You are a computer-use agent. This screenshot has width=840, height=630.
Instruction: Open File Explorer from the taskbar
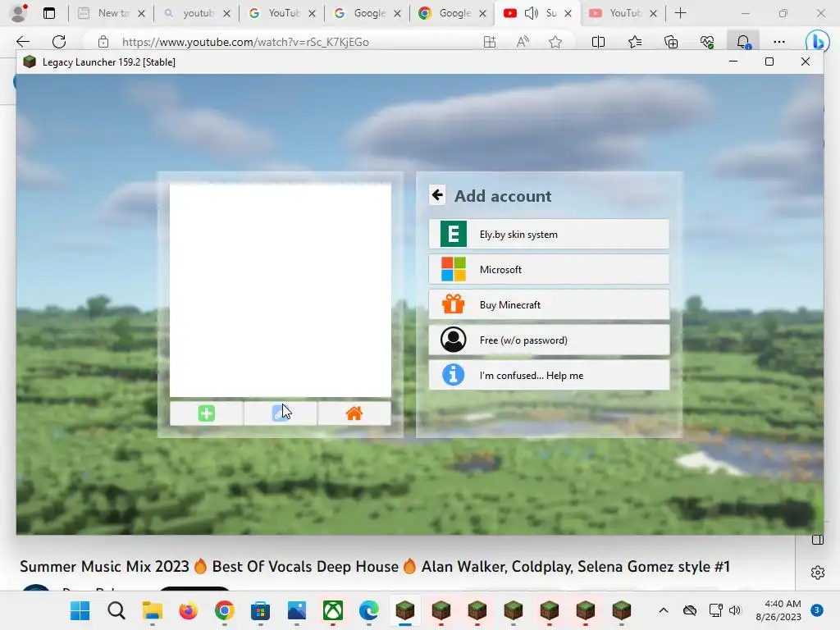point(152,610)
